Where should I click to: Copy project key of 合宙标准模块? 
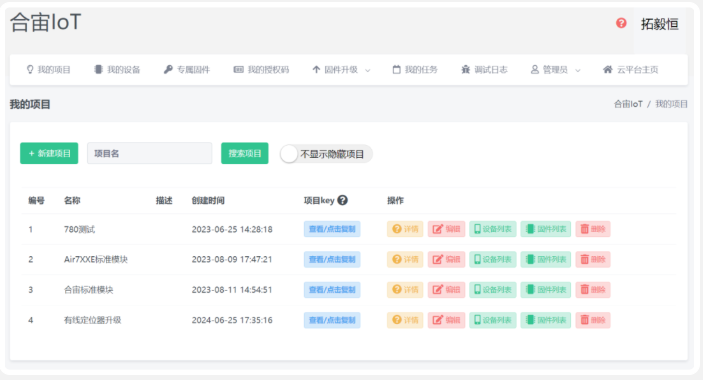click(332, 289)
